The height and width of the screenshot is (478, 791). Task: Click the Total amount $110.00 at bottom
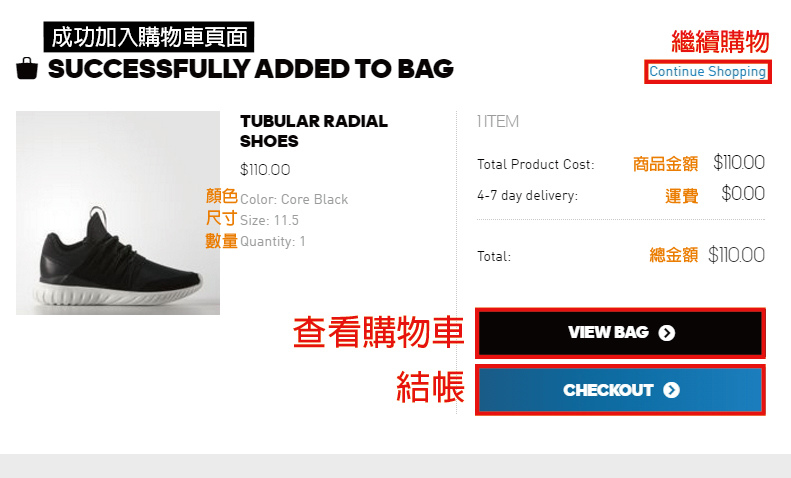[736, 255]
